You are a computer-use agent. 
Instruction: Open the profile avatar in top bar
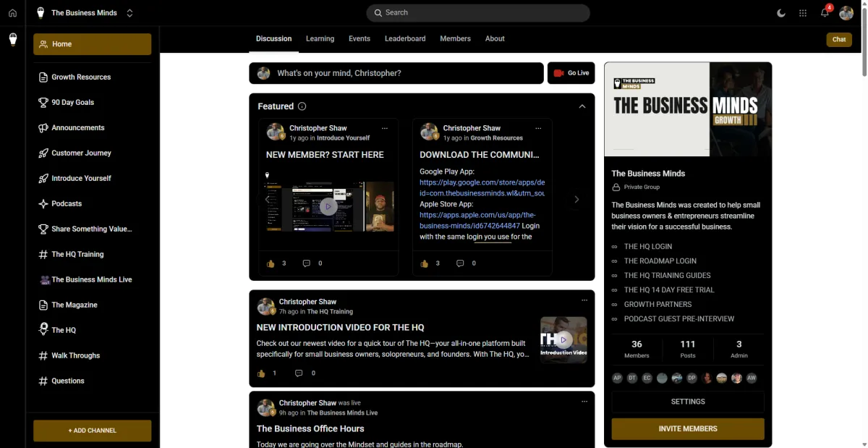pyautogui.click(x=846, y=13)
